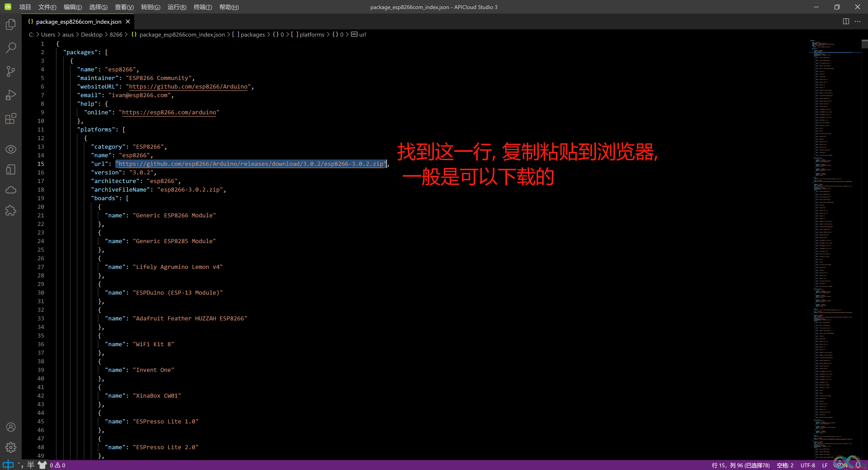Click the IME skin shirt icon
The width and height of the screenshot is (868, 470).
click(42, 465)
